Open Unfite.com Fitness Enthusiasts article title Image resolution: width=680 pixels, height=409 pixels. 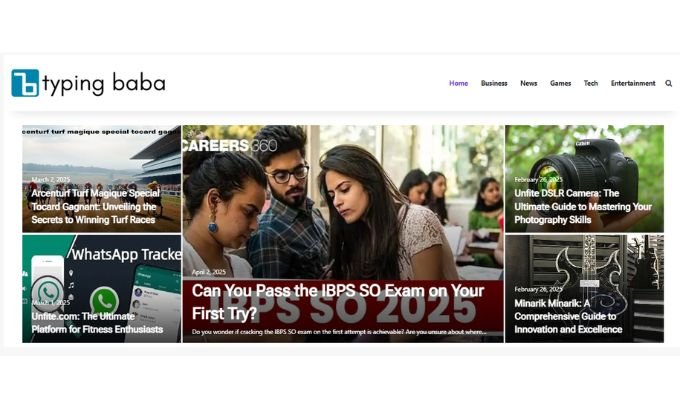coord(97,323)
